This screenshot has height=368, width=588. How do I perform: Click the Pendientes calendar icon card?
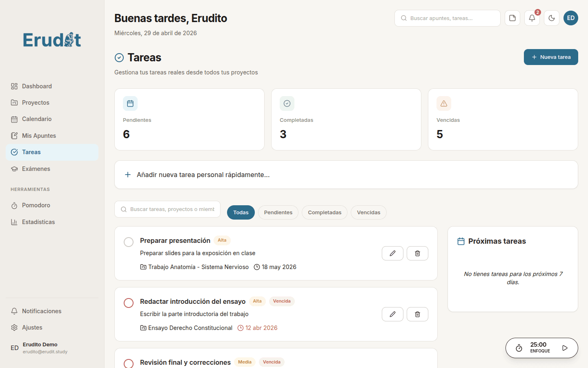tap(130, 103)
